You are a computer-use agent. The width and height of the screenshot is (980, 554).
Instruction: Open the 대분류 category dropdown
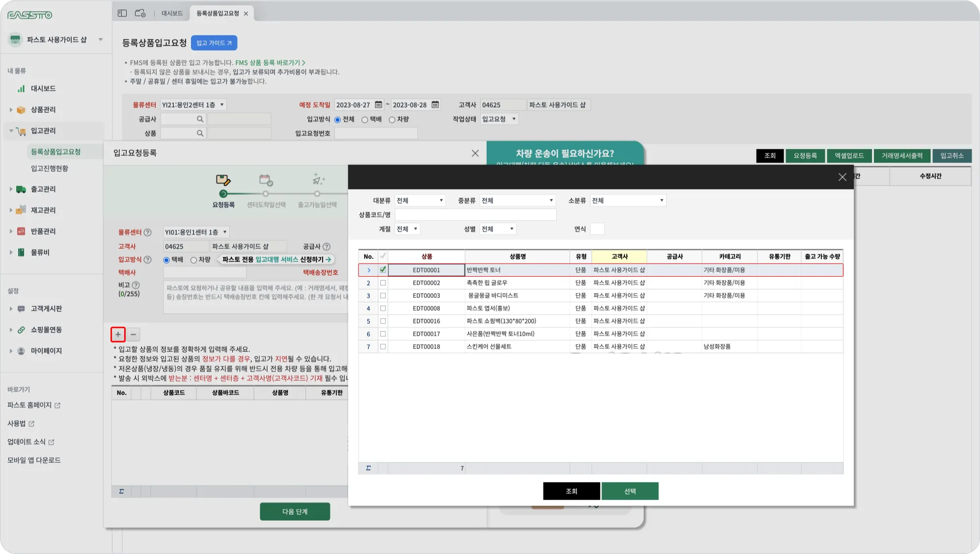point(420,201)
